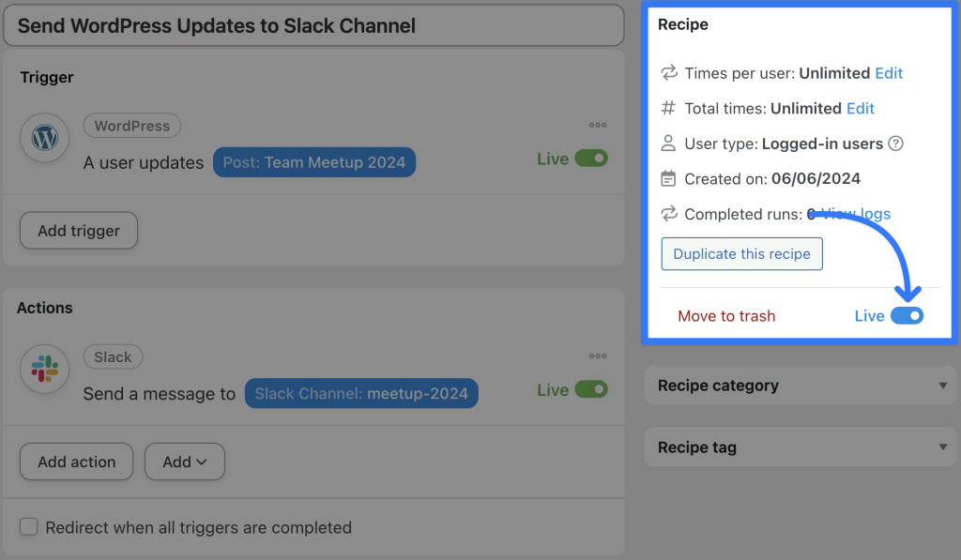Click the WordPress integration icon in Trigger
This screenshot has width=961, height=560.
pyautogui.click(x=44, y=138)
